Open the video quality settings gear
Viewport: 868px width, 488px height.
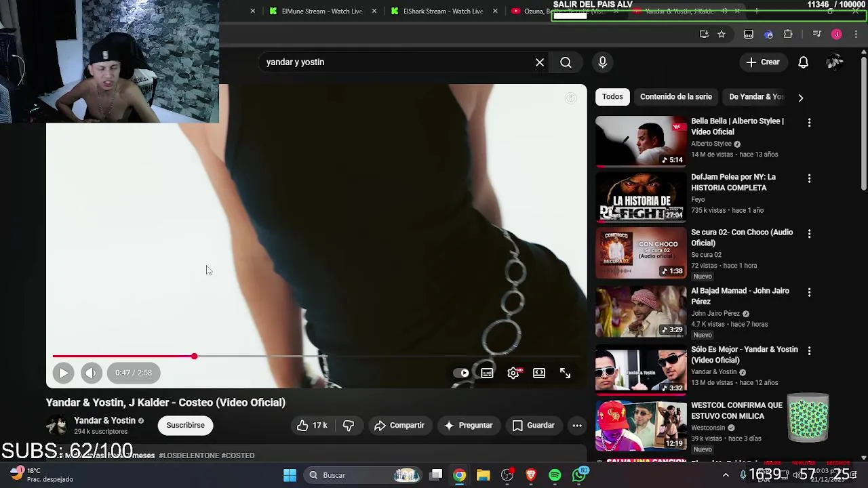[513, 373]
